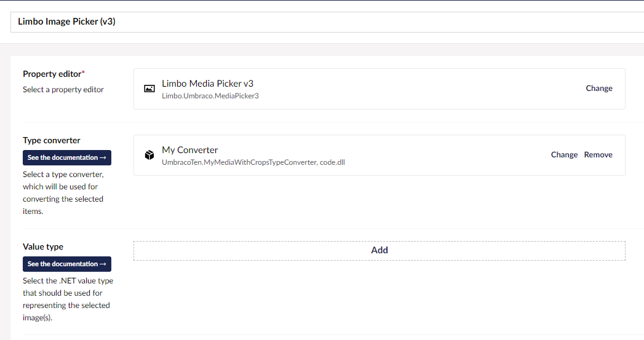Viewport: 644px width, 340px height.
Task: Open Value type documentation link
Action: [x=67, y=264]
